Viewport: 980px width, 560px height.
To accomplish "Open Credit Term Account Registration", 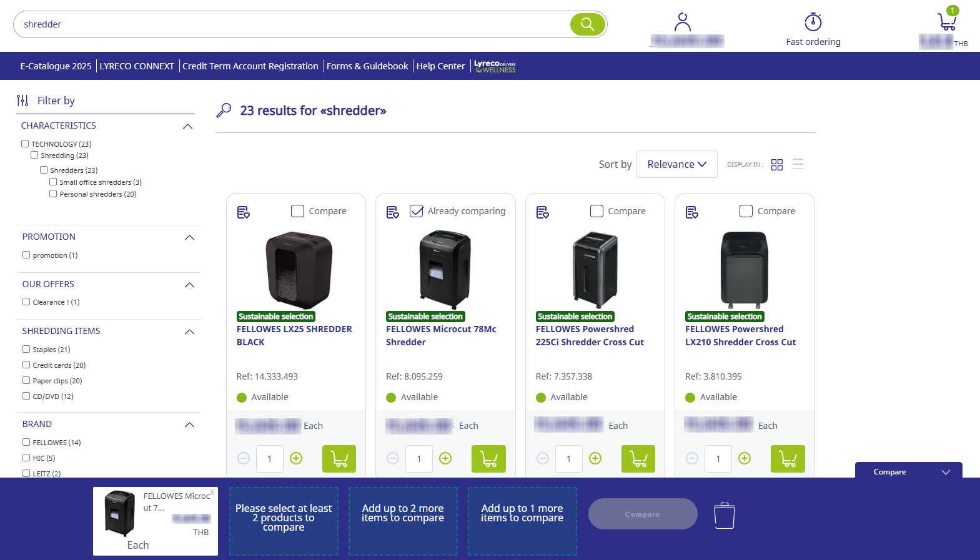I will click(250, 66).
